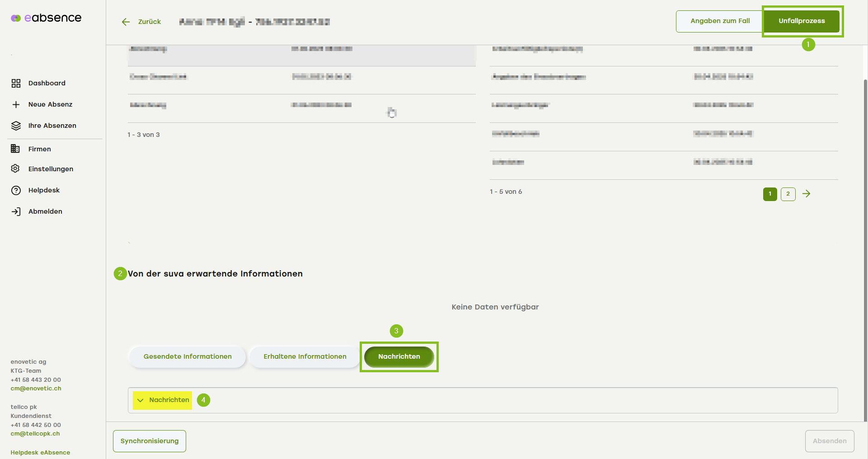Image resolution: width=868 pixels, height=459 pixels.
Task: Click the building icon for Firmen
Action: (15, 149)
